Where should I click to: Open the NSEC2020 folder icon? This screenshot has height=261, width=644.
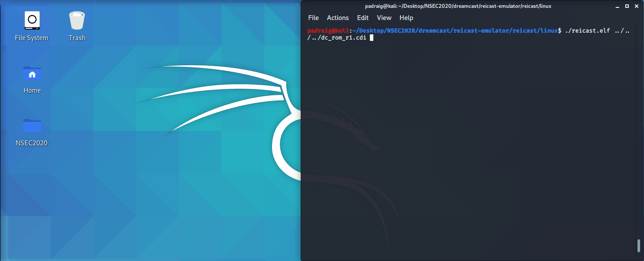click(32, 125)
